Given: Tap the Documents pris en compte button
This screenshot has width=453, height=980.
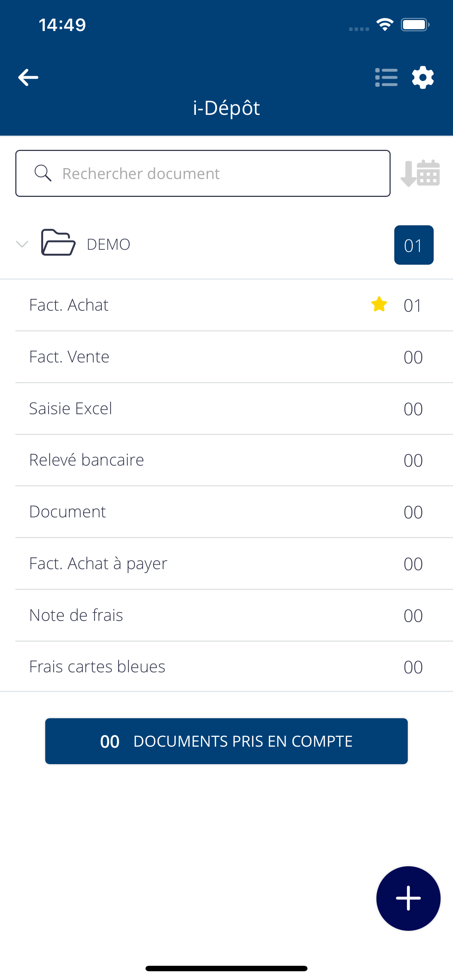Looking at the screenshot, I should tap(226, 741).
